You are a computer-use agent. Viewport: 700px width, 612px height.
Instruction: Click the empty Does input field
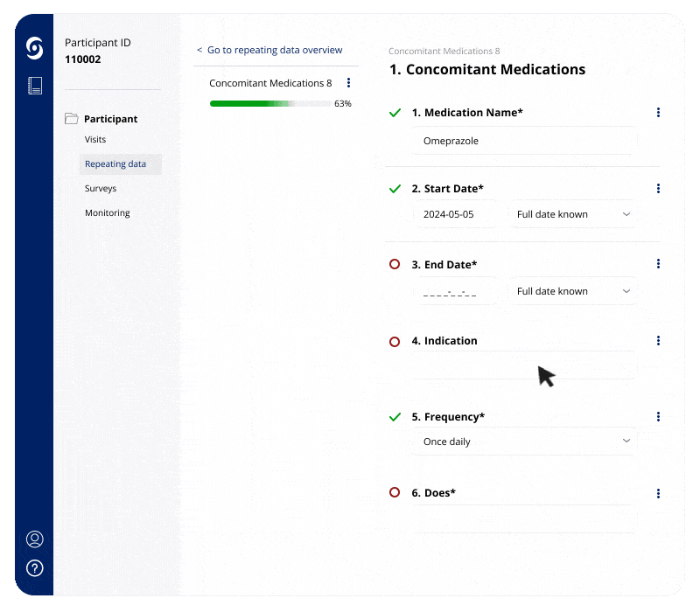(x=523, y=518)
